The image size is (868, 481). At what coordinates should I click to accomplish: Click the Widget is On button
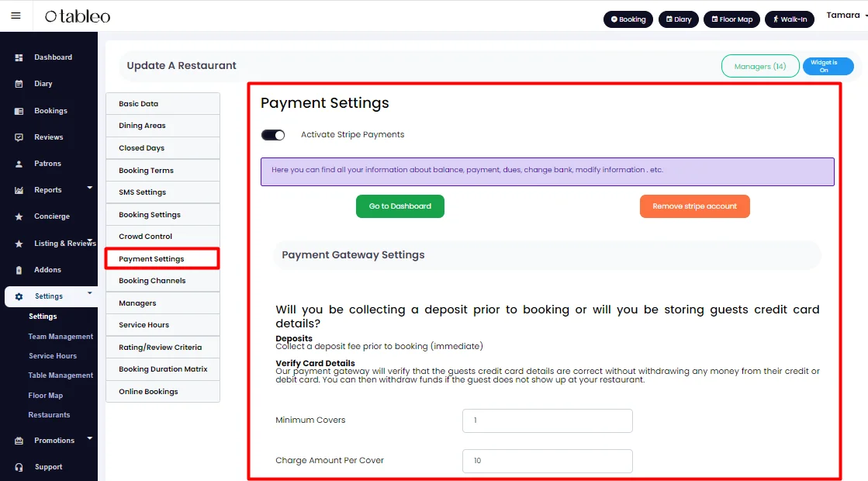click(x=828, y=67)
